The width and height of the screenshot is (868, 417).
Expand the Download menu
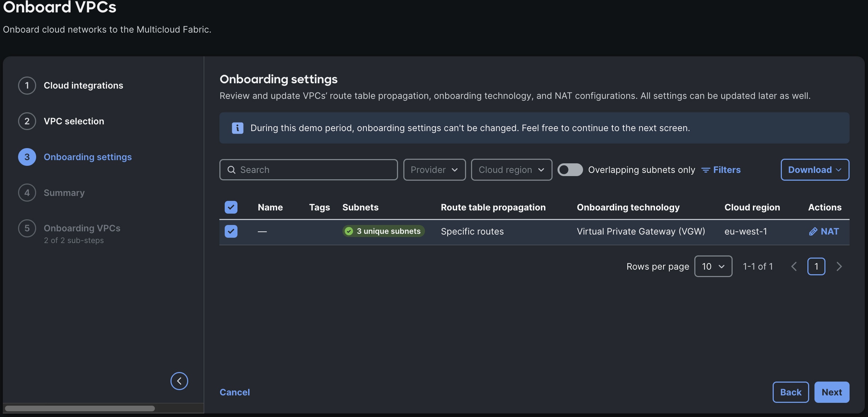click(815, 170)
